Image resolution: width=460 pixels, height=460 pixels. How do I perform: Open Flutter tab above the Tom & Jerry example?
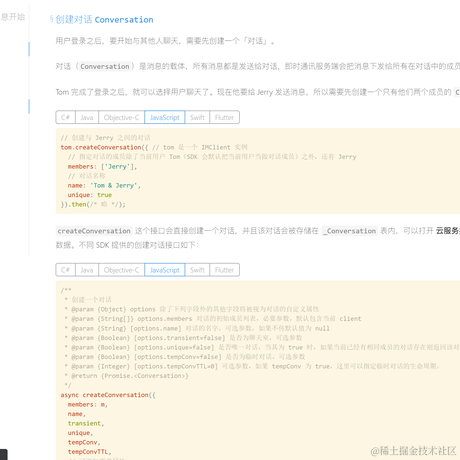click(224, 117)
